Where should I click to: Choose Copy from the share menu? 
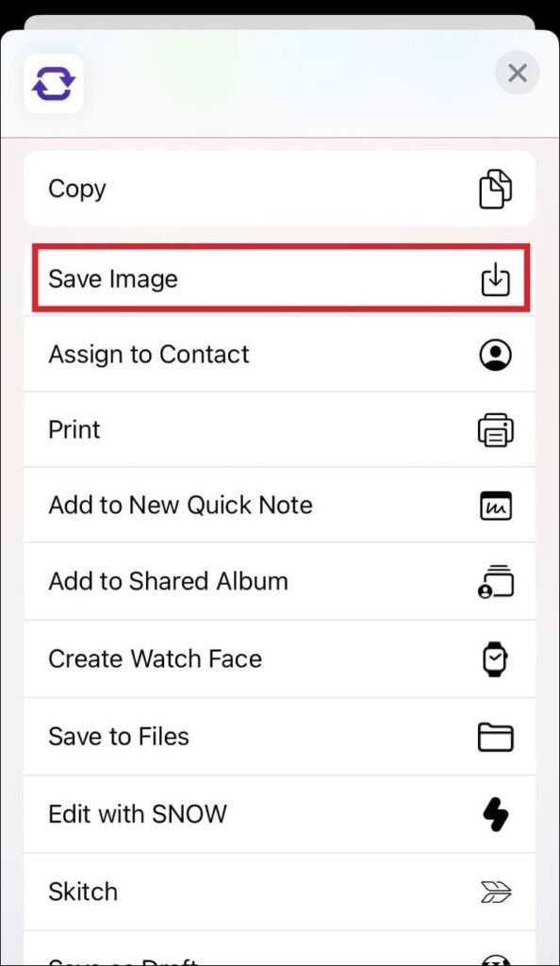pyautogui.click(x=279, y=189)
